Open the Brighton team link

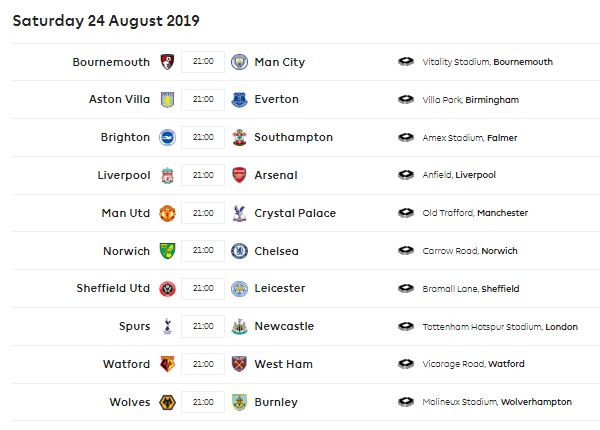125,137
